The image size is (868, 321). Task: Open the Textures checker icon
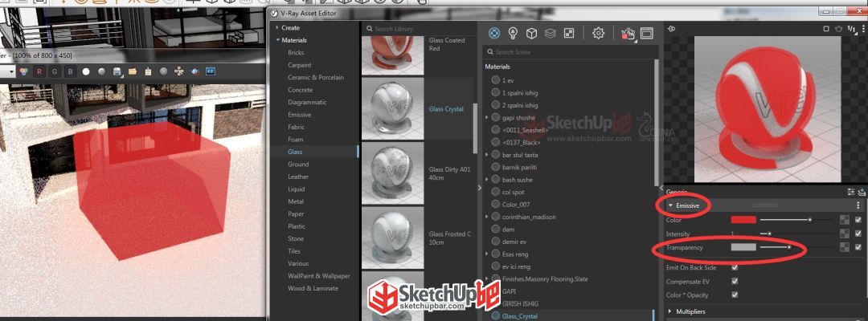click(x=568, y=33)
